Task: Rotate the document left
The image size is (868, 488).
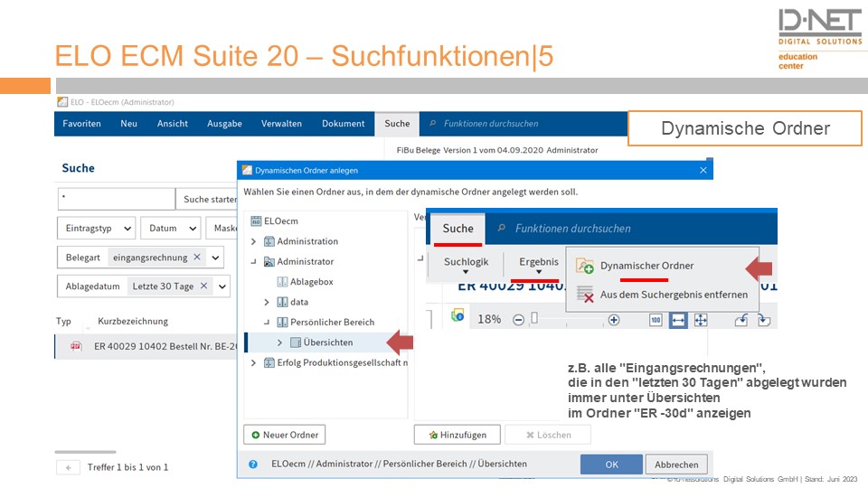Action: click(x=741, y=320)
